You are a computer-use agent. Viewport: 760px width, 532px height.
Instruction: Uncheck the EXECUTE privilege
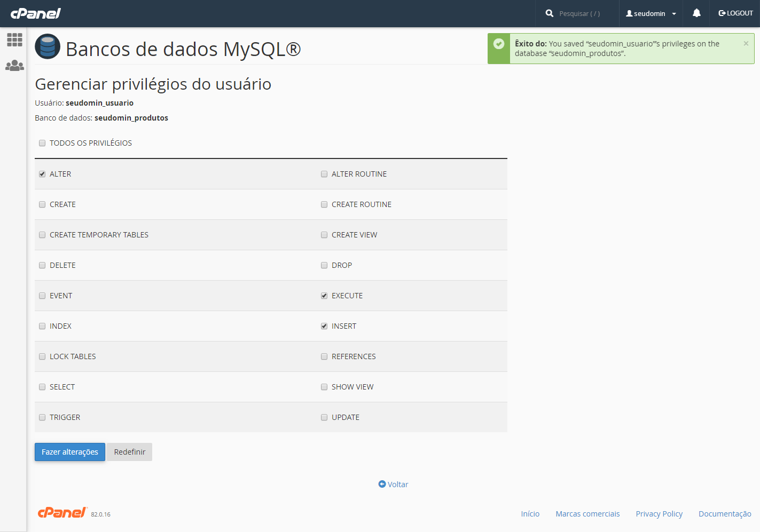(324, 296)
